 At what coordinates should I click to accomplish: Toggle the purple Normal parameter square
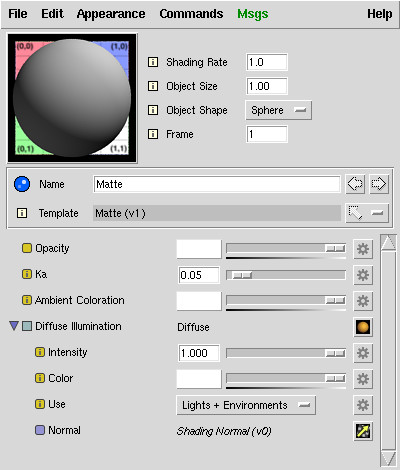tap(40, 430)
